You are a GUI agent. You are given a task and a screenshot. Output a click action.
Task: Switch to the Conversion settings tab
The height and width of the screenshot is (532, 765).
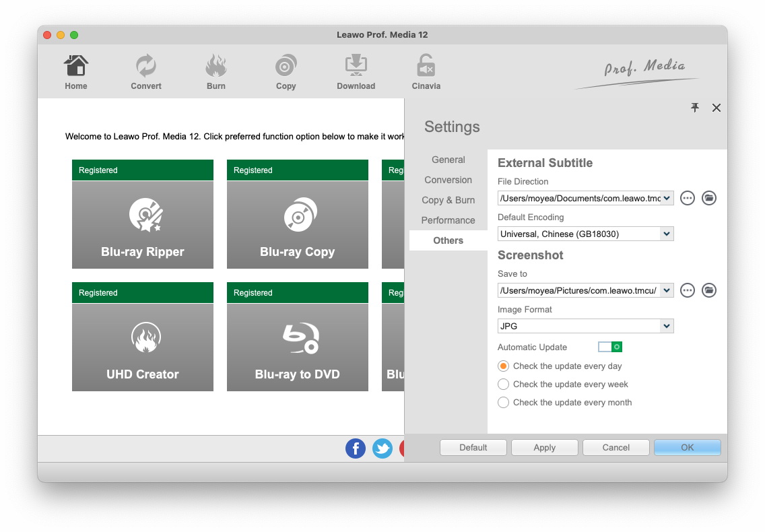point(448,180)
